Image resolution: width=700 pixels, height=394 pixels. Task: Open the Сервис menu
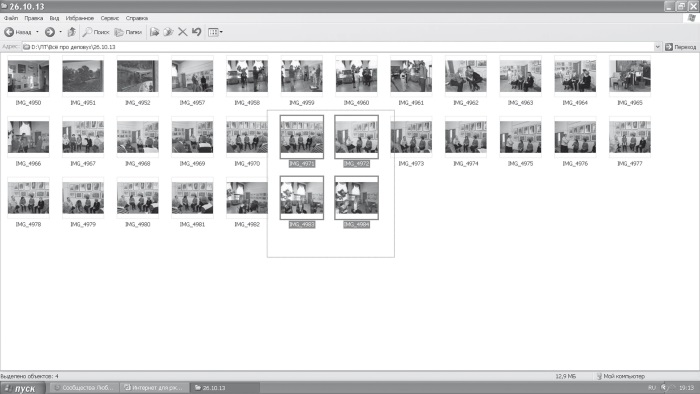coord(110,18)
